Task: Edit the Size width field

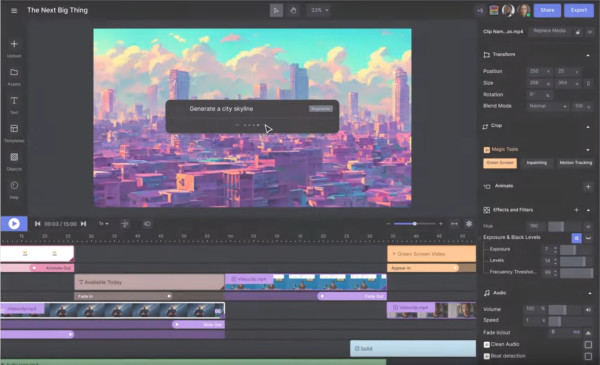Action: tap(540, 83)
